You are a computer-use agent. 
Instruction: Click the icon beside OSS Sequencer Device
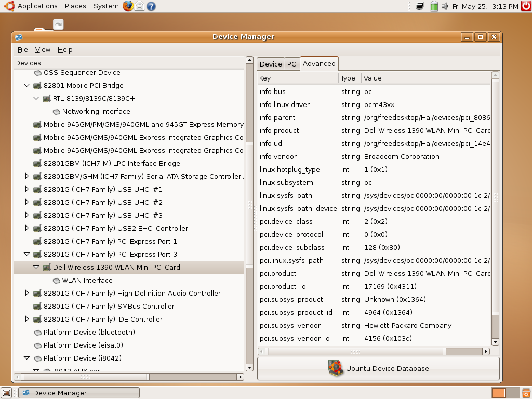37,73
